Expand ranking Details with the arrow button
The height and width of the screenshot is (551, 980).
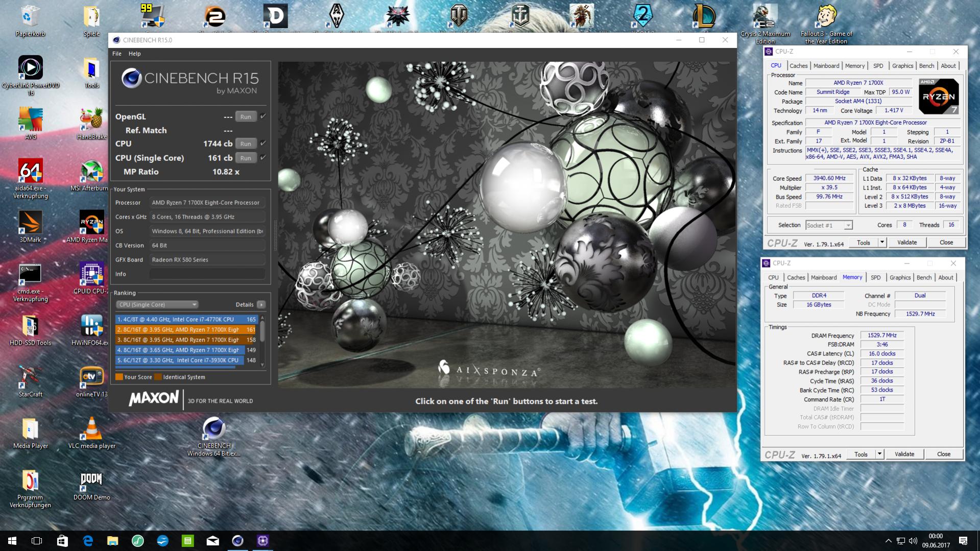click(261, 304)
